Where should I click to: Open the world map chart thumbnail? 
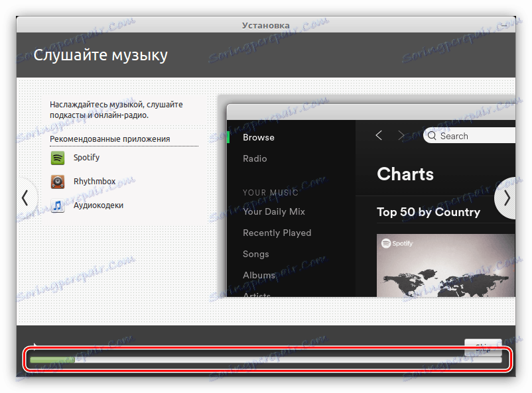446,265
